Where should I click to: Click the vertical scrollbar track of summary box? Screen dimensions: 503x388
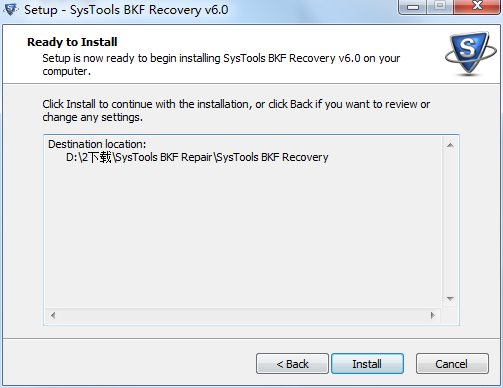tap(450, 222)
